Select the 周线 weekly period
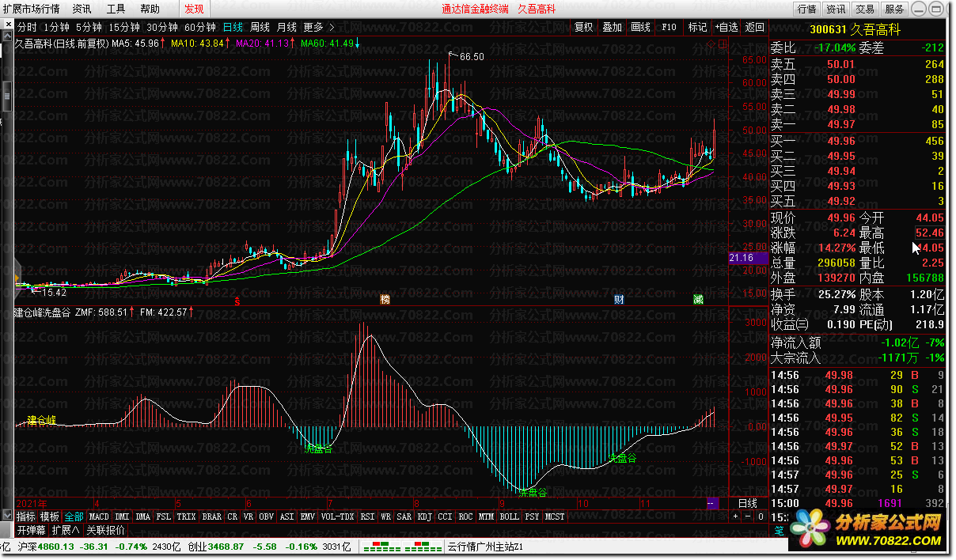 click(260, 27)
